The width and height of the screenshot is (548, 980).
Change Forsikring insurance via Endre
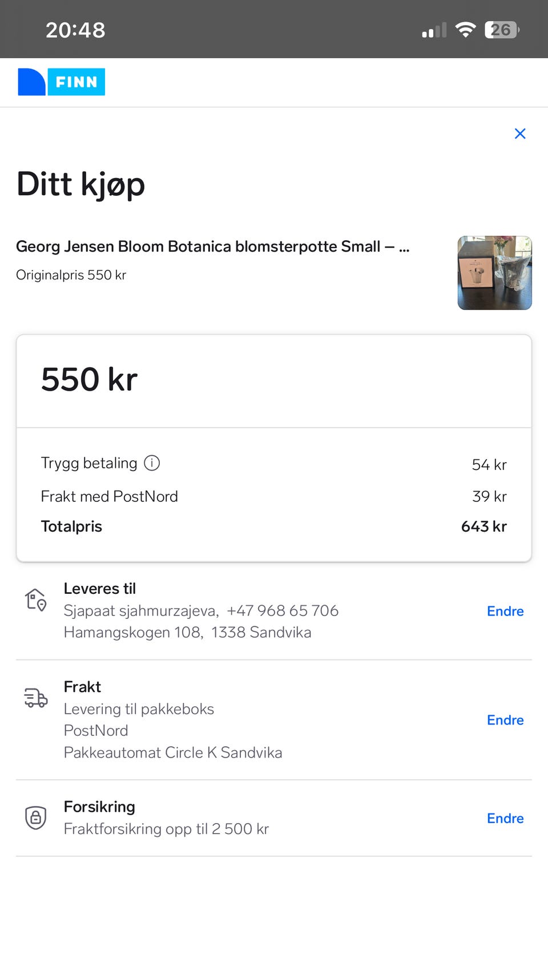(x=505, y=818)
